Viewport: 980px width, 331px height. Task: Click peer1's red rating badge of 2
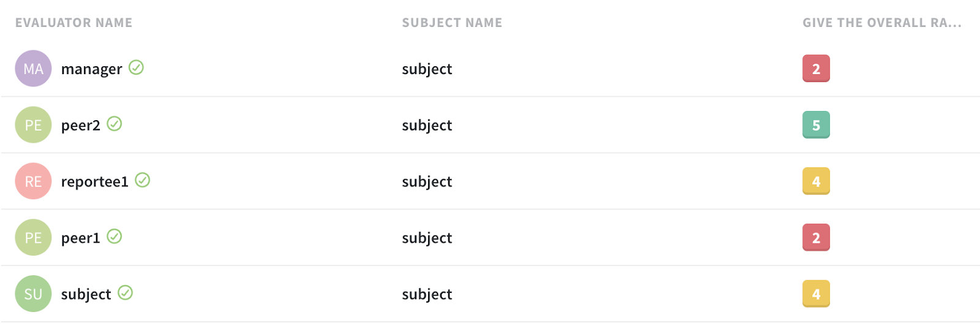click(x=816, y=238)
